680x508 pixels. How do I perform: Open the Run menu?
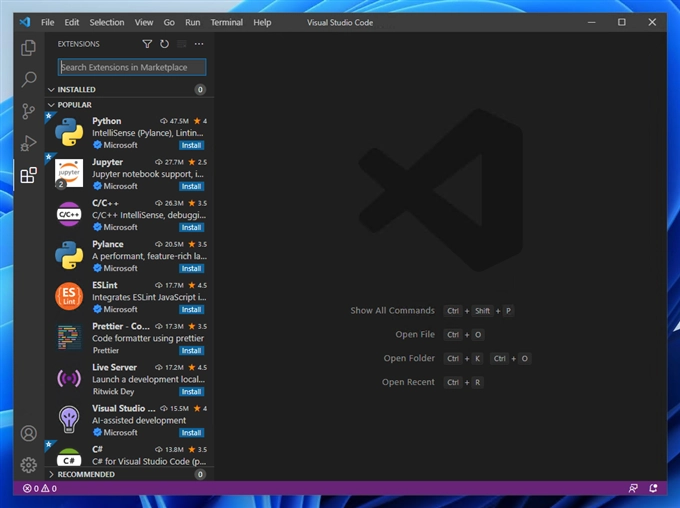[x=193, y=22]
